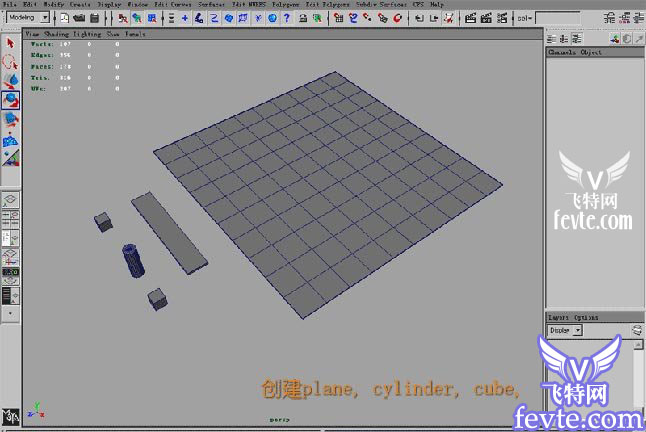Show the Channel Box from status line

coord(639,18)
